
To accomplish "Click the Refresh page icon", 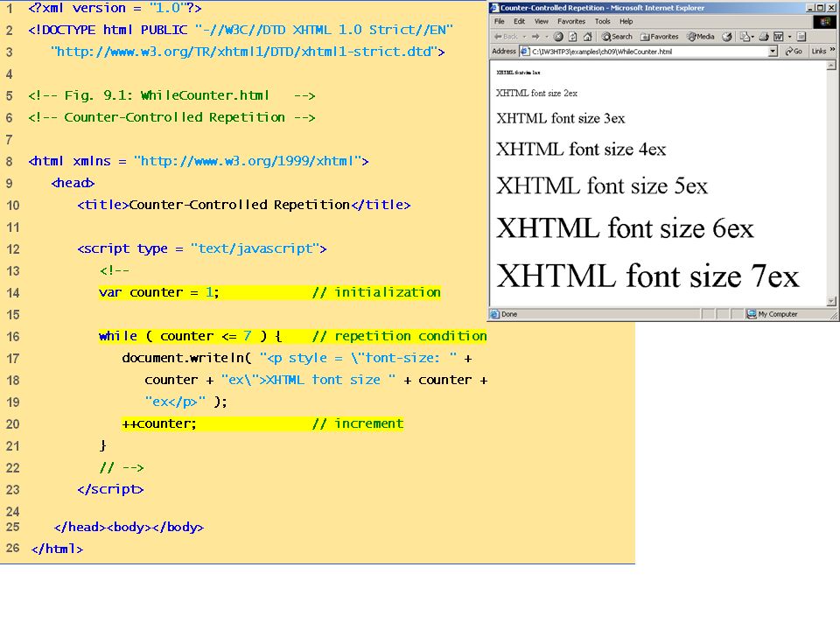I will tap(572, 37).
